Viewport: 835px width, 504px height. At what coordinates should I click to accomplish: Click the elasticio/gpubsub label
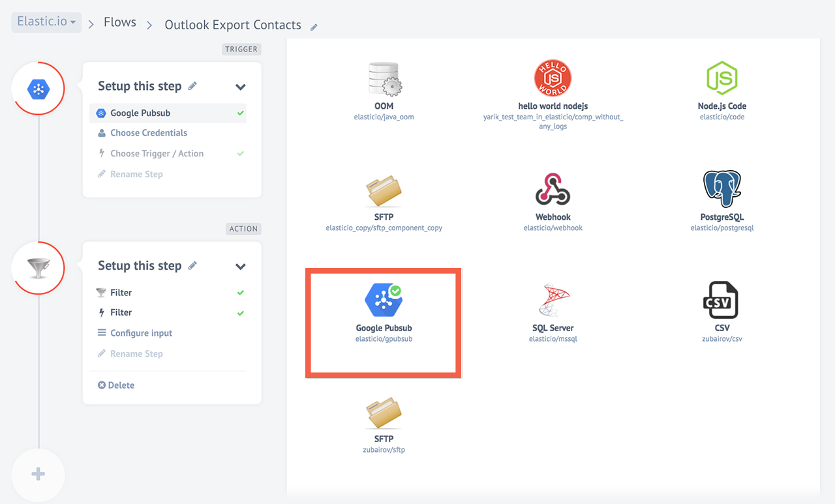point(384,339)
